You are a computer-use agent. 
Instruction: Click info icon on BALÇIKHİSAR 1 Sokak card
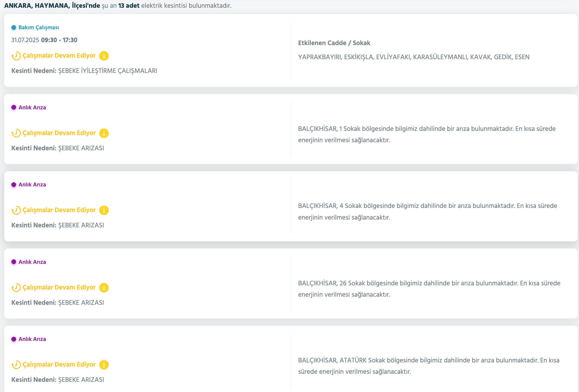pos(104,133)
